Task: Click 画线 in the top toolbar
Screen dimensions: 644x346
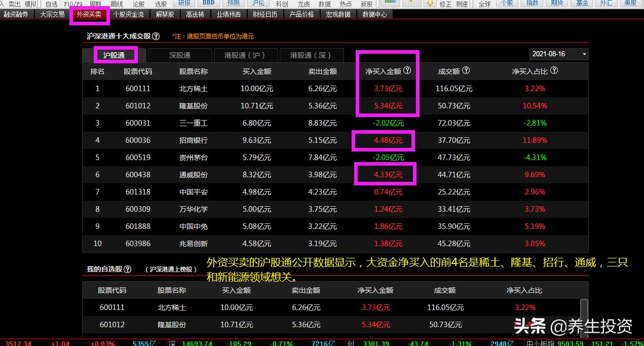Action: click(x=117, y=4)
